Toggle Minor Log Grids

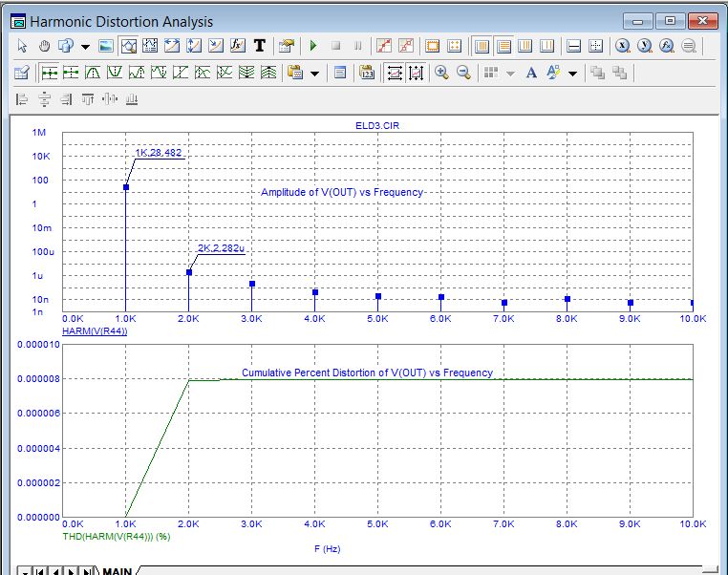click(x=525, y=46)
